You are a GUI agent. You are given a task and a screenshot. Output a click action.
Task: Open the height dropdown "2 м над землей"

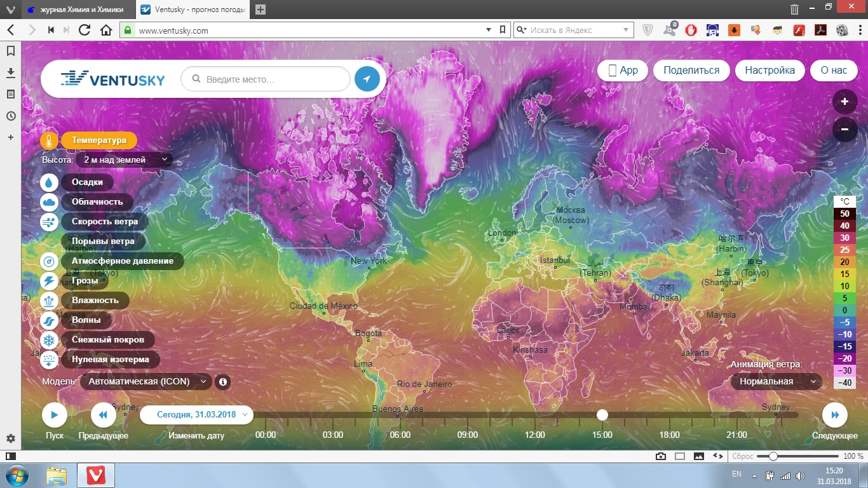[x=125, y=160]
